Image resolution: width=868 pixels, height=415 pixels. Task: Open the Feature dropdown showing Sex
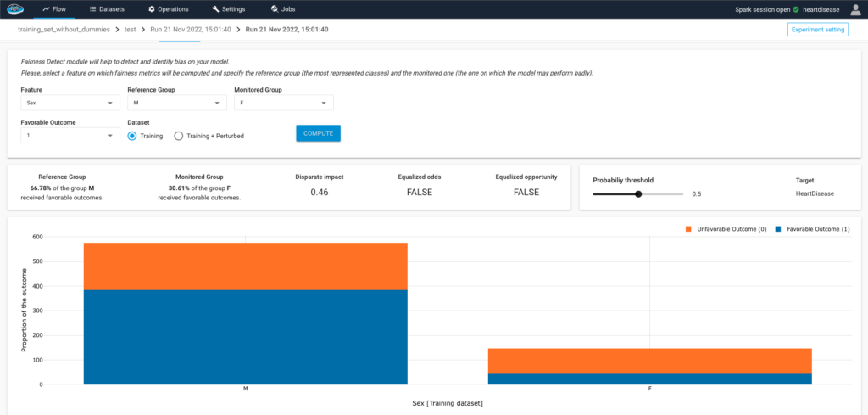[70, 103]
